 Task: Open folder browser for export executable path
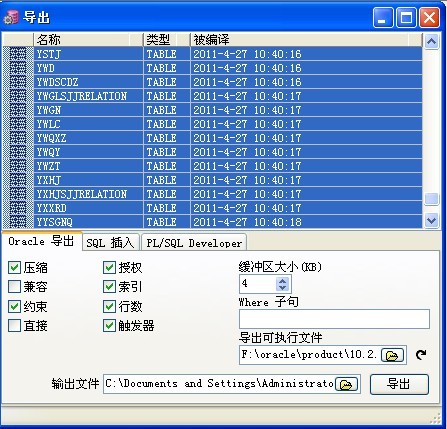[392, 355]
